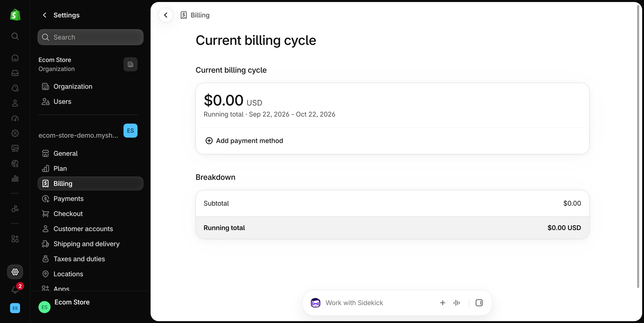
Task: Open Locations settings item
Action: [91, 274]
